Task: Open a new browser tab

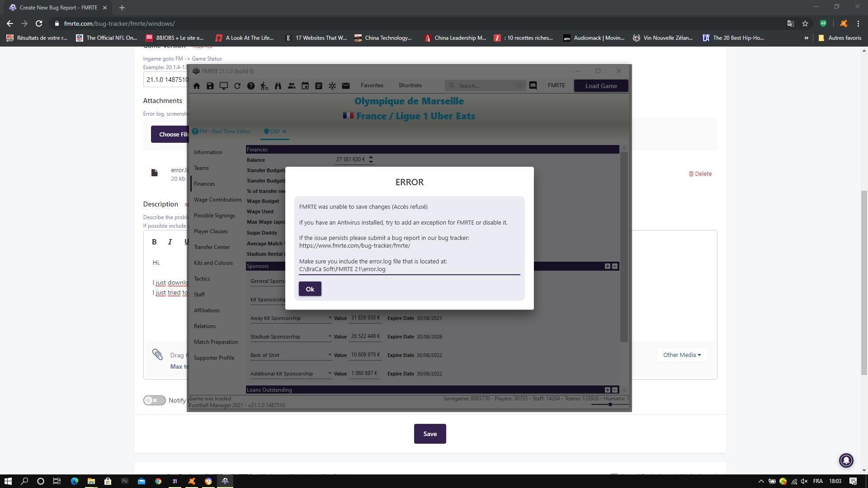Action: [x=122, y=8]
